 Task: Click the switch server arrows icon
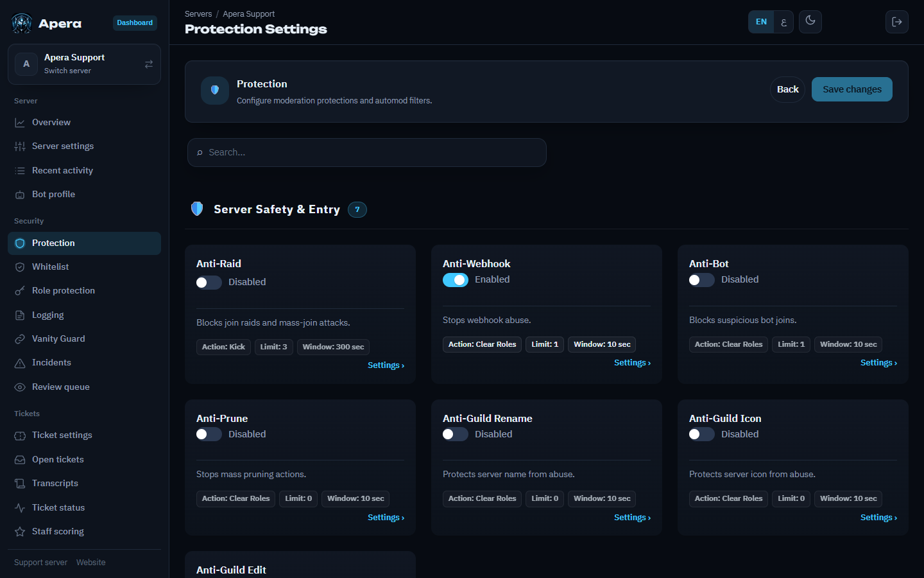pos(149,64)
